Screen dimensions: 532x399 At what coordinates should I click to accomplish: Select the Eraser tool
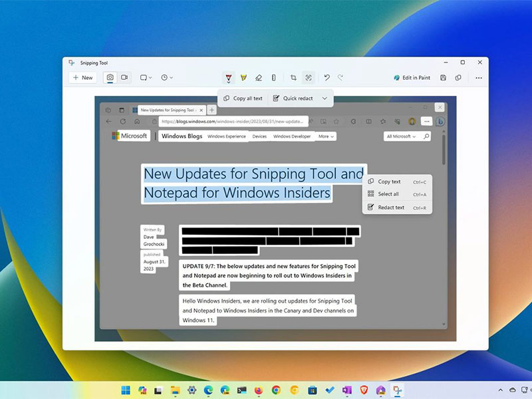click(x=259, y=78)
